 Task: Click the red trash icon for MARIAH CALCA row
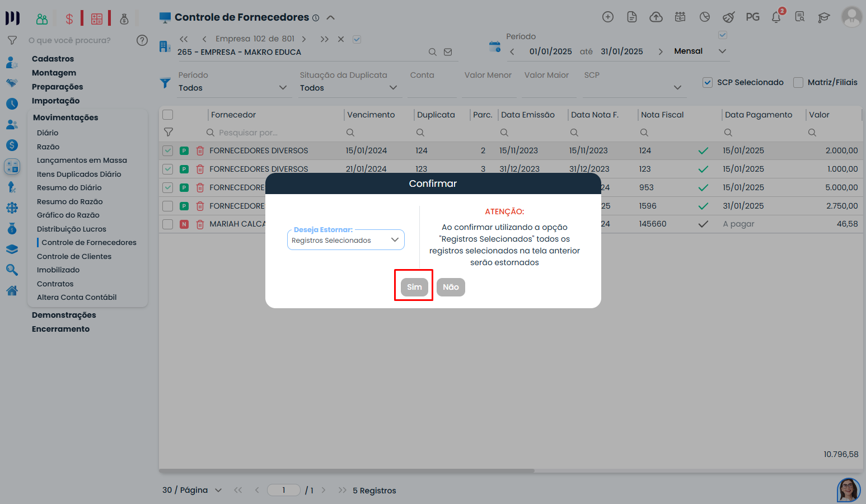tap(200, 224)
